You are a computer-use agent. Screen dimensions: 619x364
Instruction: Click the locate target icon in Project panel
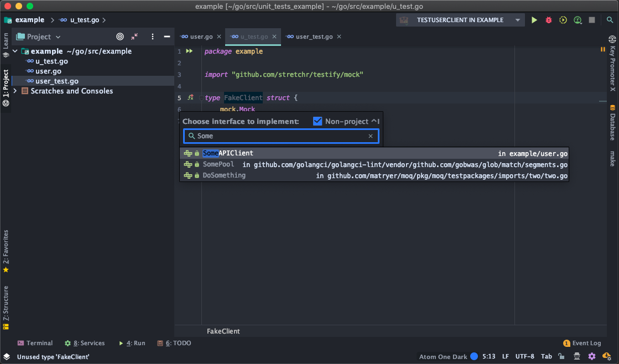120,37
